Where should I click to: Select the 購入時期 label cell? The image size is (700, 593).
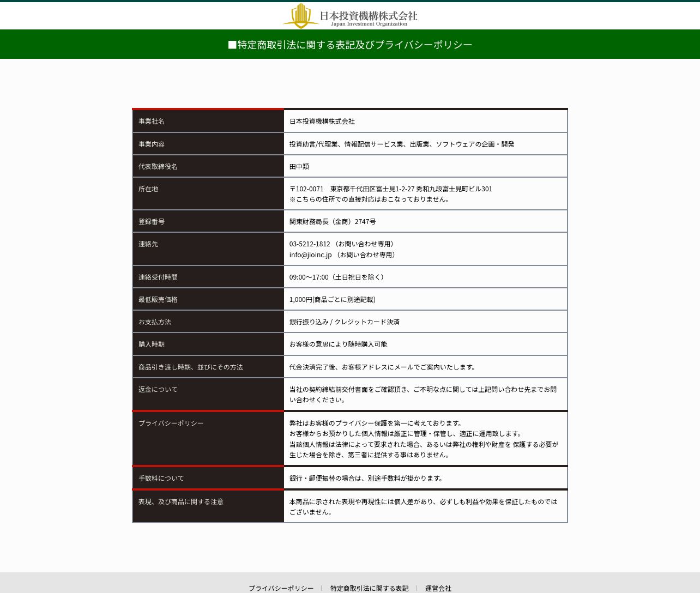[208, 344]
